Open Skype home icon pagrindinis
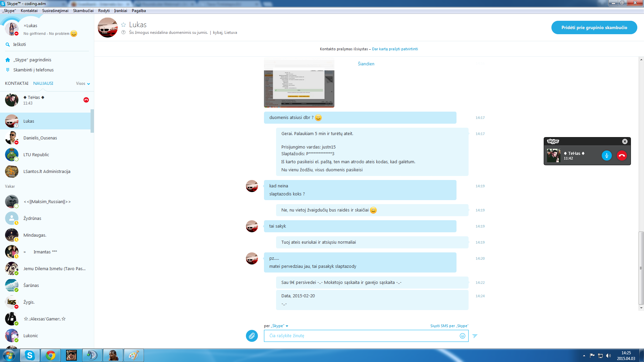 [x=8, y=60]
